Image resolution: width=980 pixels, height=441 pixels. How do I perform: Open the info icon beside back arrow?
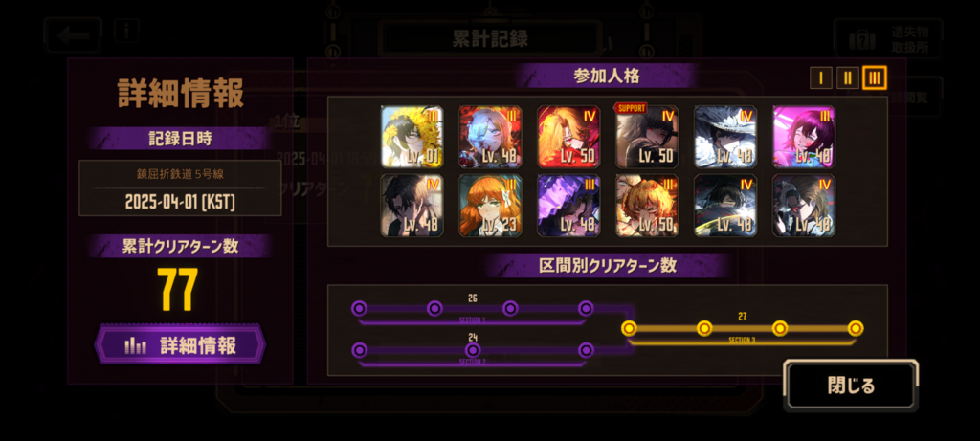pos(126,31)
